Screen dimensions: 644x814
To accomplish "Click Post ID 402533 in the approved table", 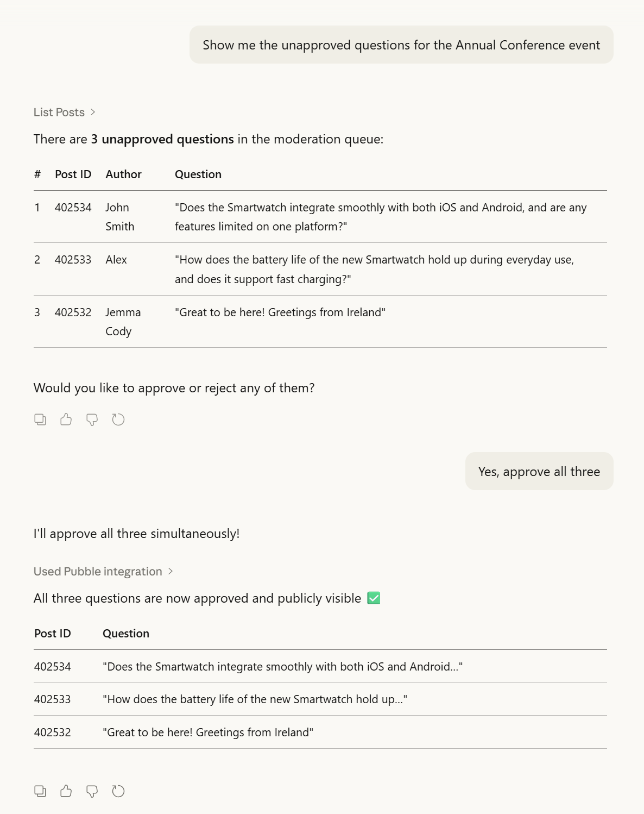I will [x=53, y=699].
